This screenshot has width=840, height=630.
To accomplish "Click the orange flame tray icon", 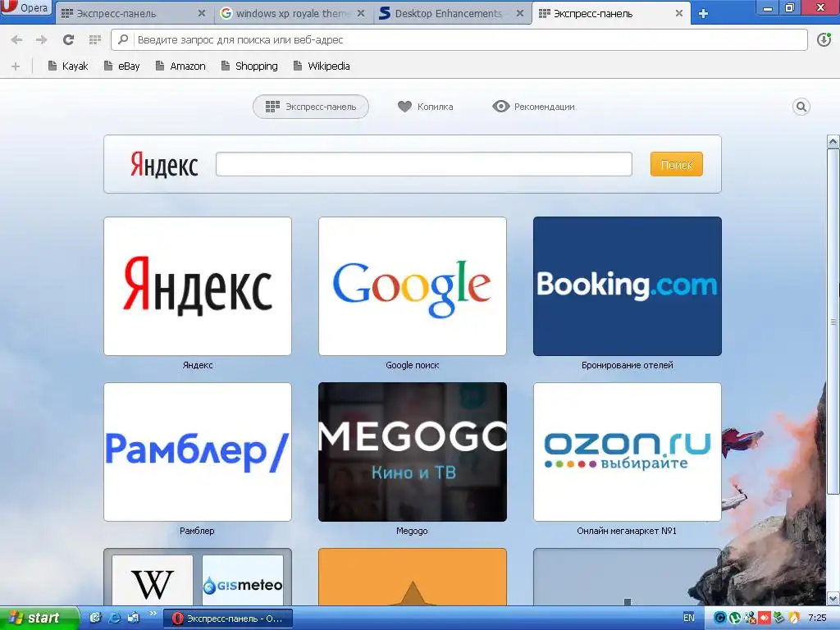I will click(794, 619).
